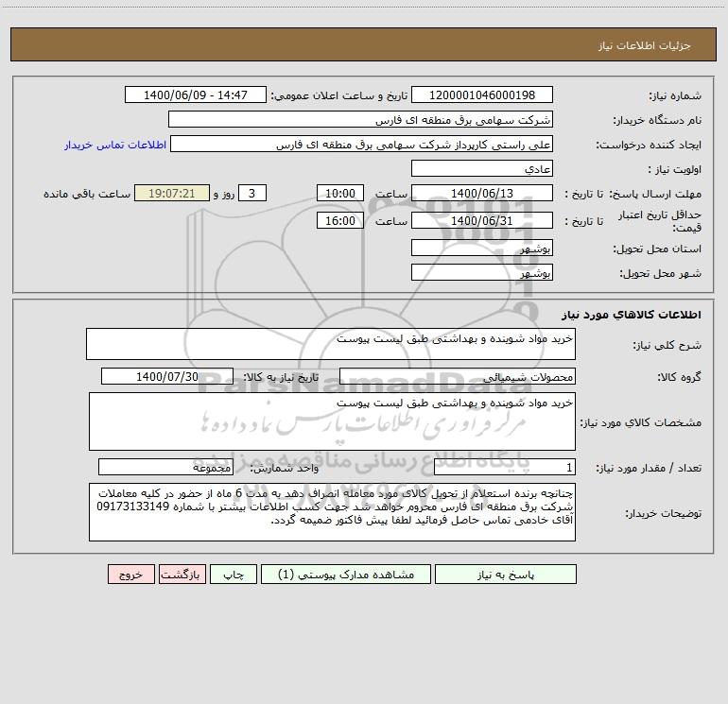Click the goods specifications text area

click(332, 421)
